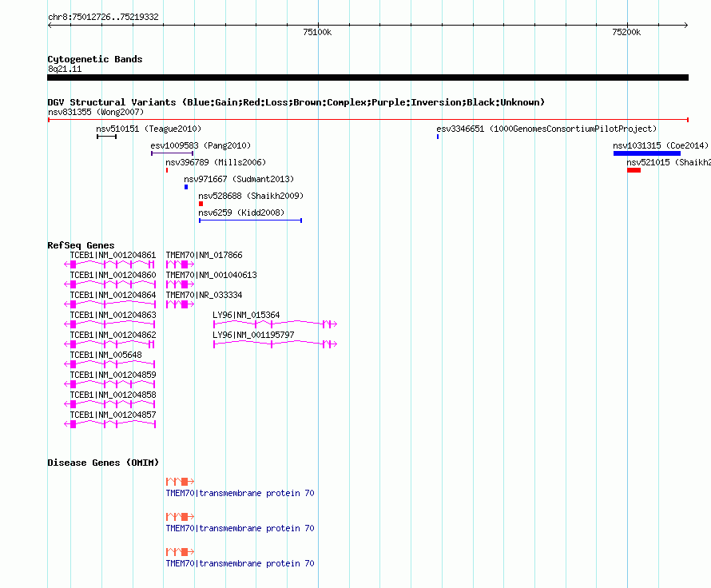Screen dimensions: 711x588
Task: Open the DGV Structural Variants track title
Action: tap(296, 102)
